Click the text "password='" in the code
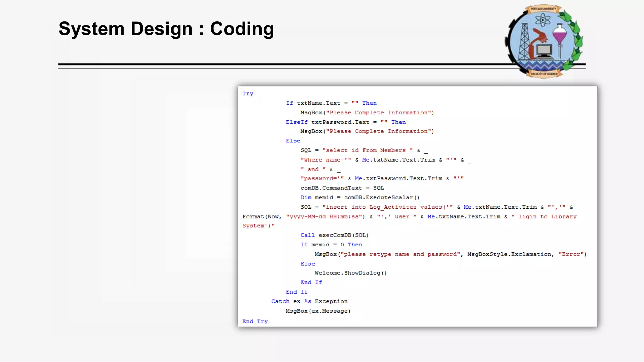 click(x=322, y=178)
